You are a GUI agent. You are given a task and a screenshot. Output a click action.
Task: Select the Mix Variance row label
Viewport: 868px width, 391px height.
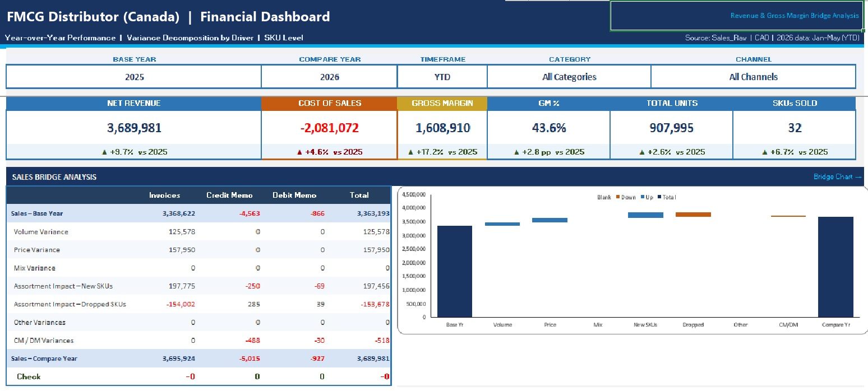click(35, 268)
